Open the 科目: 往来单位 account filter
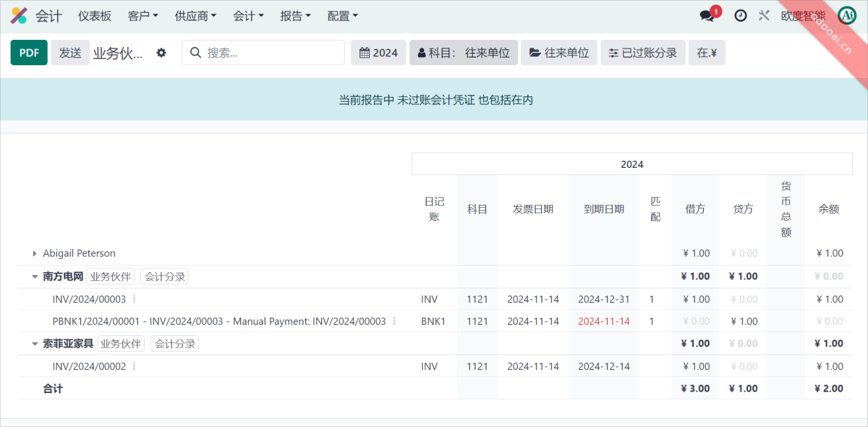Viewport: 868px width, 427px height. pos(463,53)
